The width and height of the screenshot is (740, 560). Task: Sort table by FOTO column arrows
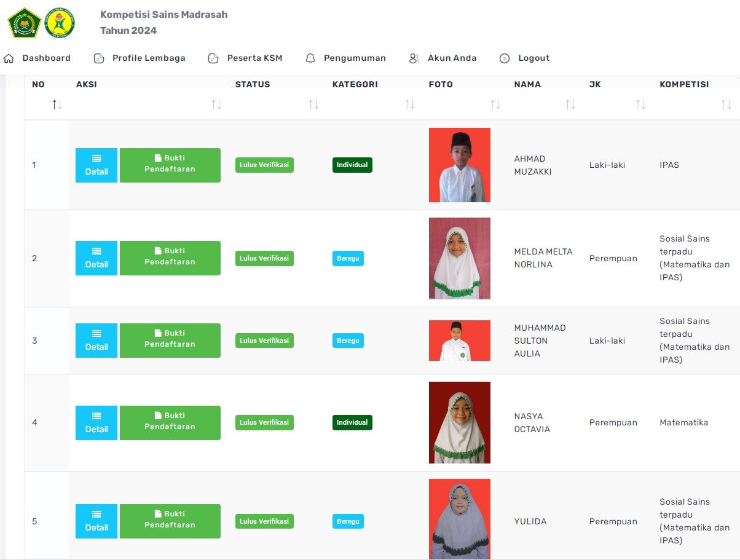tap(495, 105)
